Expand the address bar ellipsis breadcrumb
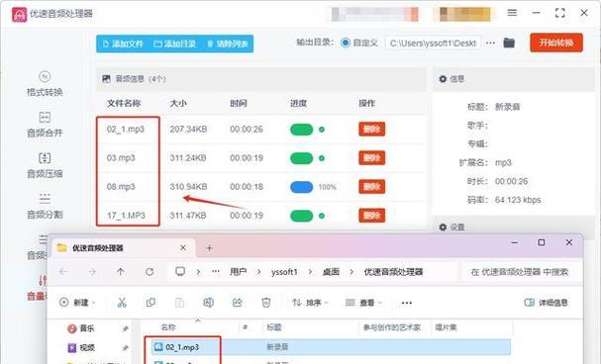The height and width of the screenshot is (364, 601). [x=216, y=271]
